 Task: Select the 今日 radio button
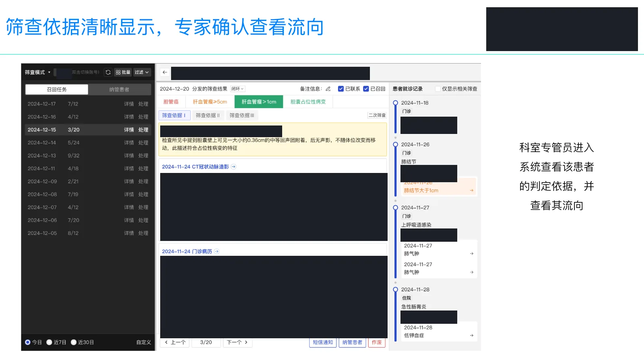pos(28,342)
